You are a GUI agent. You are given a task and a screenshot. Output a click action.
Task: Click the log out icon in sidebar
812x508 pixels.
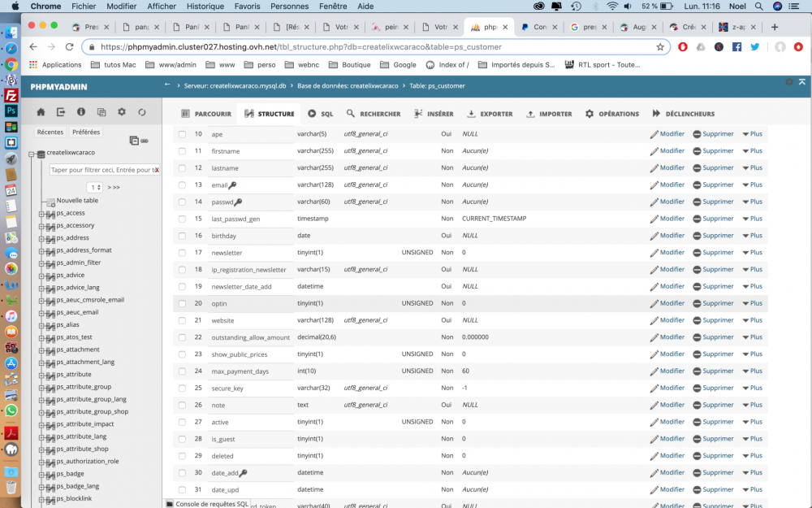(61, 112)
